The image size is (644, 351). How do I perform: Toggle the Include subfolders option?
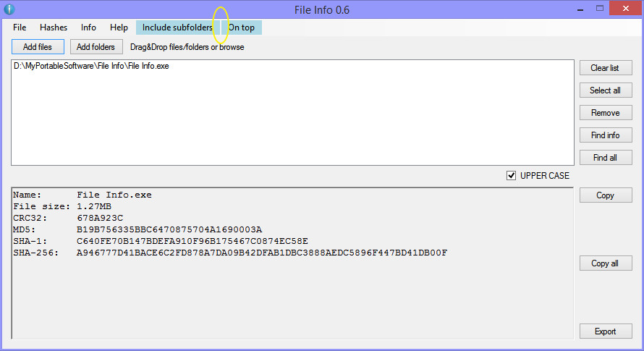pyautogui.click(x=177, y=28)
